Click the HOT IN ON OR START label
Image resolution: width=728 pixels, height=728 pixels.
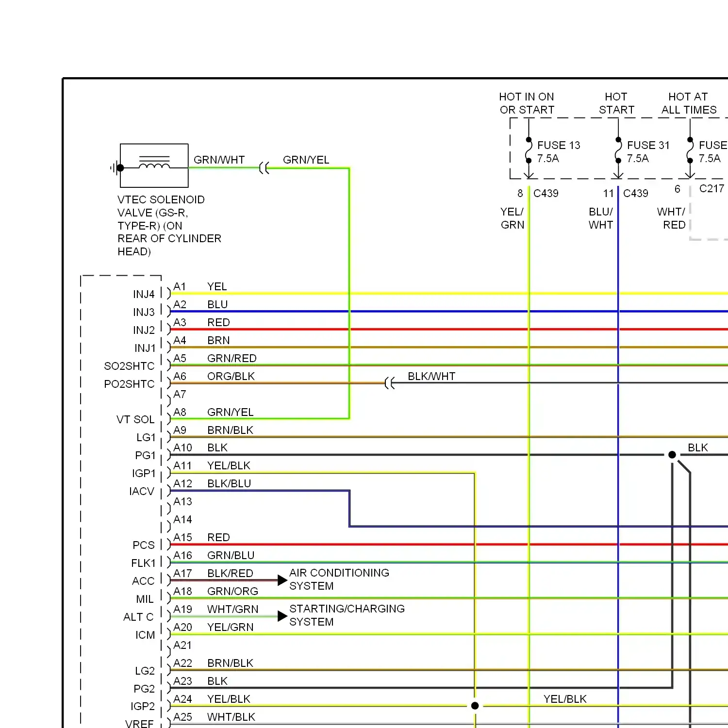coord(527,103)
